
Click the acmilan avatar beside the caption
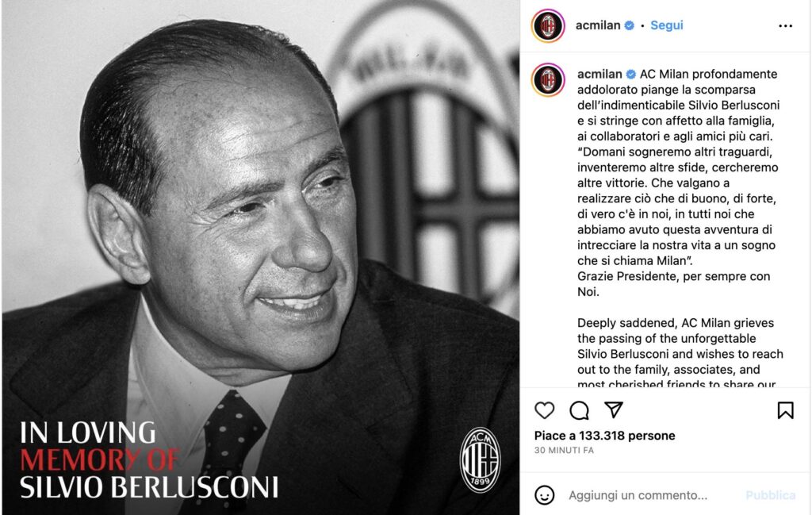tap(548, 80)
